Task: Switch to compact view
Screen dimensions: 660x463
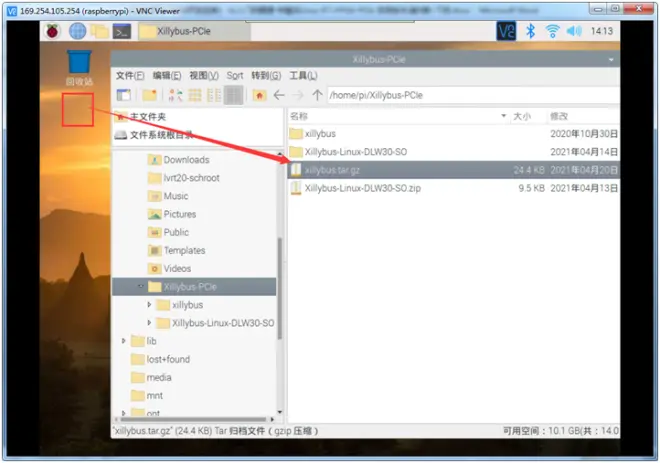Action: pos(214,95)
